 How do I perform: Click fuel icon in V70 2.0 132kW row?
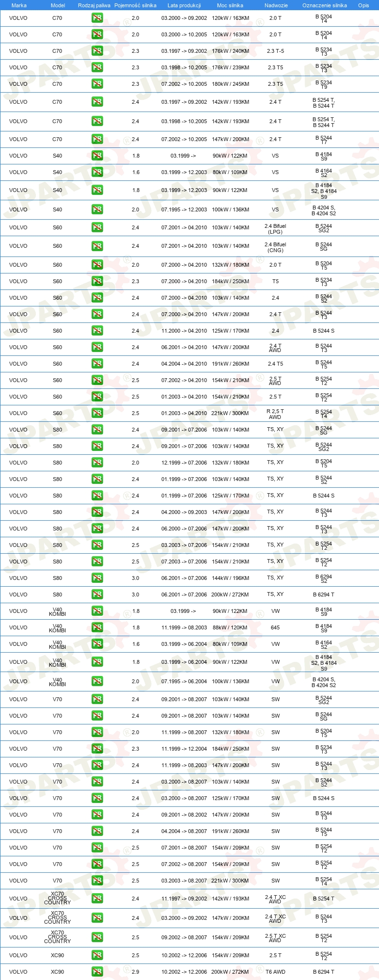tap(97, 732)
